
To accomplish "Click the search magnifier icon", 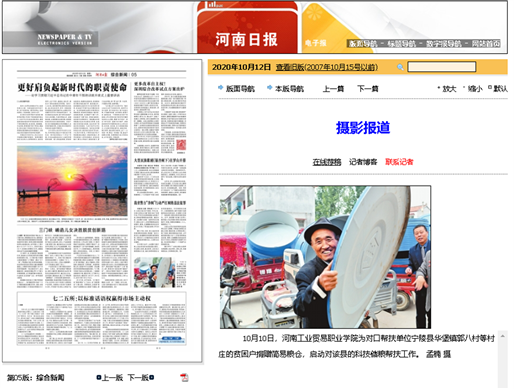I will point(400,67).
